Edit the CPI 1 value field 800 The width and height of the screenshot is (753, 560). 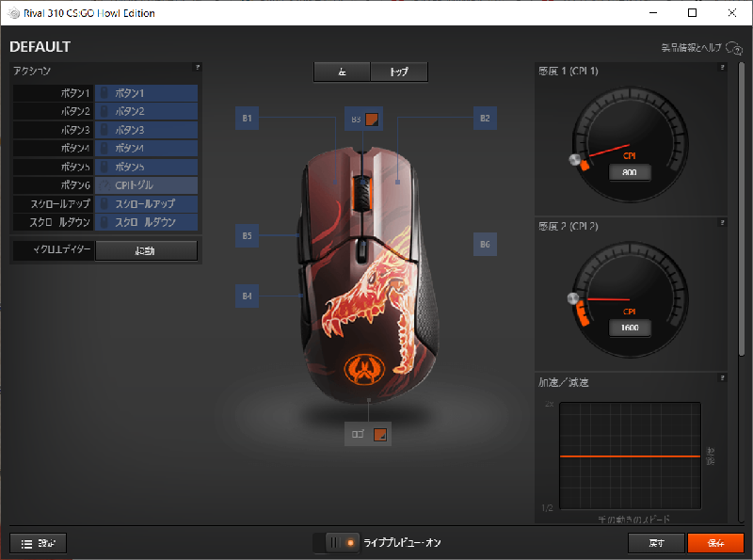click(630, 172)
